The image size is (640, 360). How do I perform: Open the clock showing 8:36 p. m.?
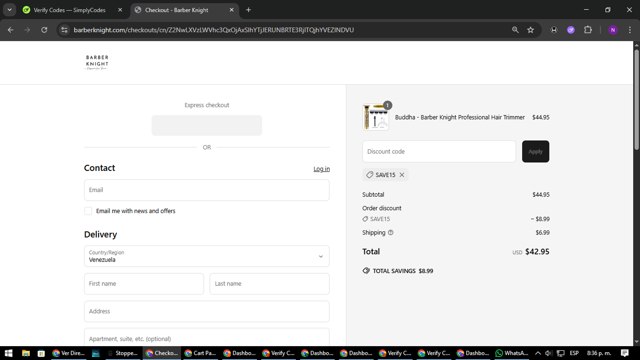click(599, 353)
